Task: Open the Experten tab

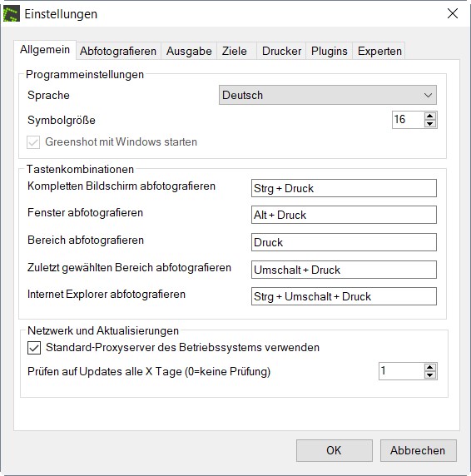Action: [379, 51]
